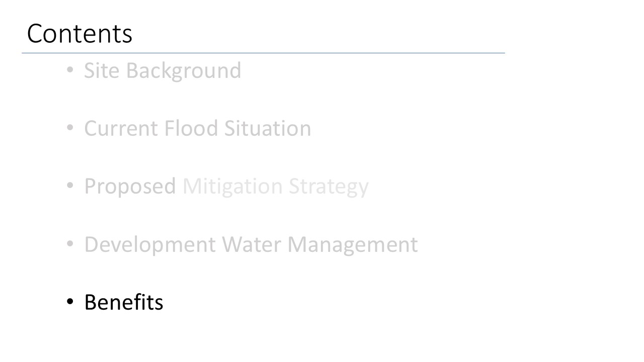Click the black bullet beside Benefits

[x=70, y=303]
